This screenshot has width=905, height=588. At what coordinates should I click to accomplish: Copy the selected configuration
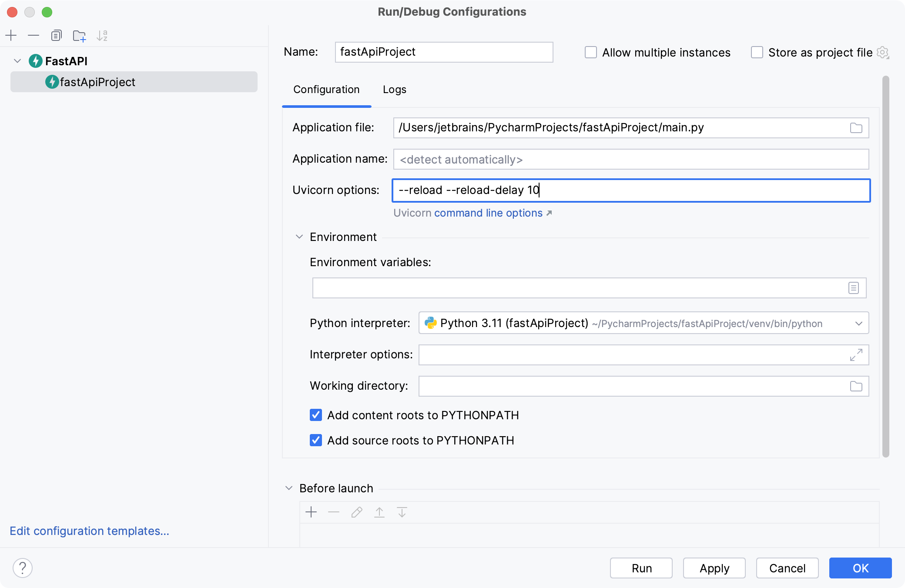pos(56,35)
